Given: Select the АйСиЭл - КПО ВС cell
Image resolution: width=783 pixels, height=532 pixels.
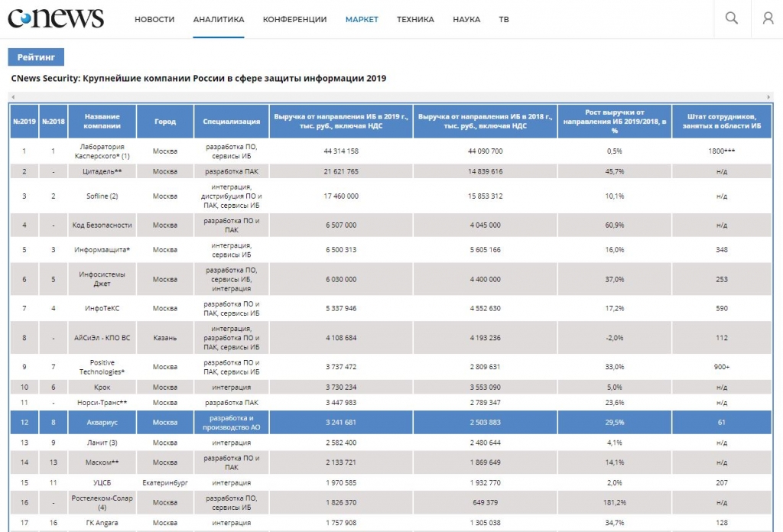Looking at the screenshot, I should click(102, 338).
